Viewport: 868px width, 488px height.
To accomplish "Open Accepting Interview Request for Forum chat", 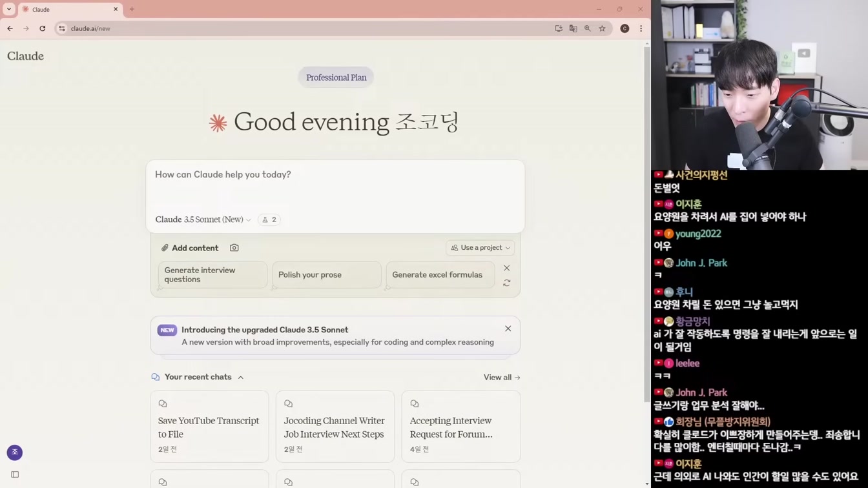I will [461, 427].
